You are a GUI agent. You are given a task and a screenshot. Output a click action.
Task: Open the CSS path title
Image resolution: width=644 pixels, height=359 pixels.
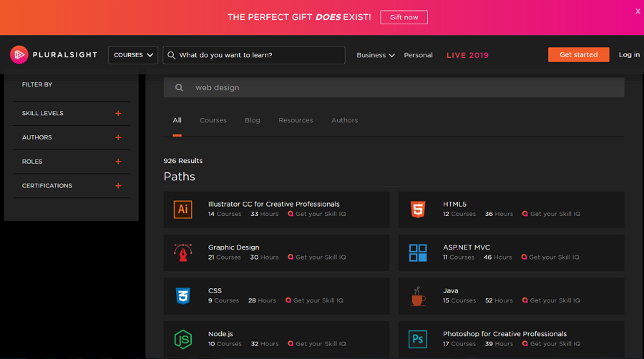point(215,290)
